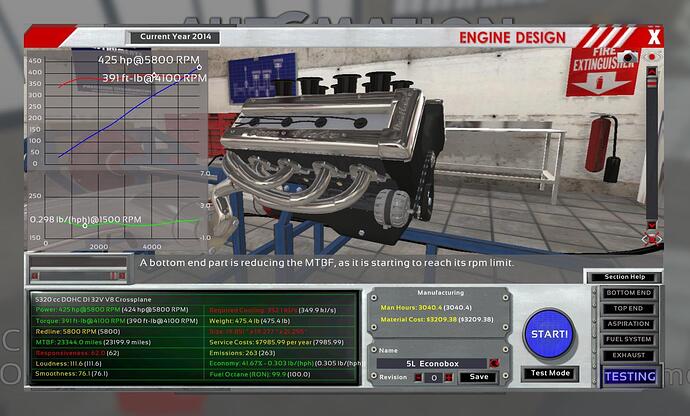Click the Test Mode button

(549, 374)
